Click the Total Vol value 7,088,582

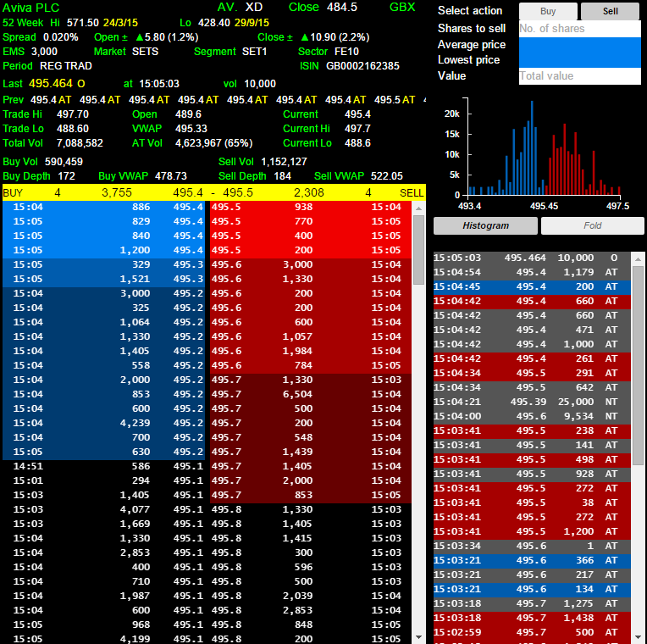pos(80,143)
